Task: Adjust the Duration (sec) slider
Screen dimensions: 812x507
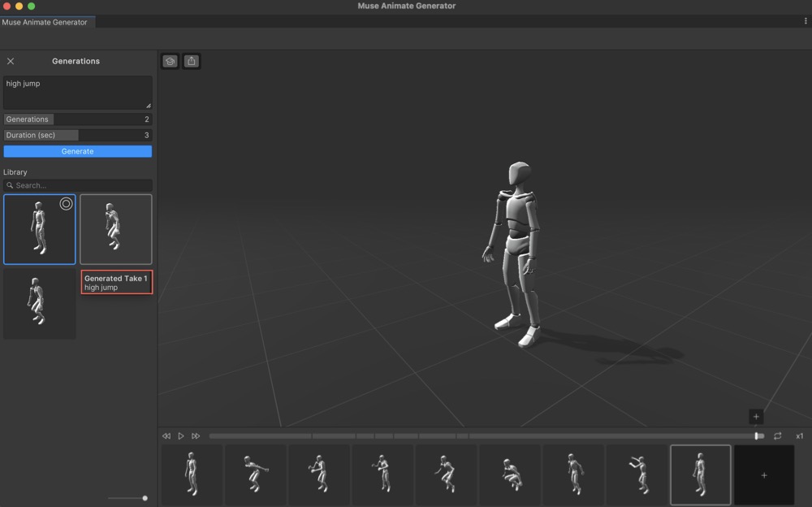Action: tap(78, 135)
